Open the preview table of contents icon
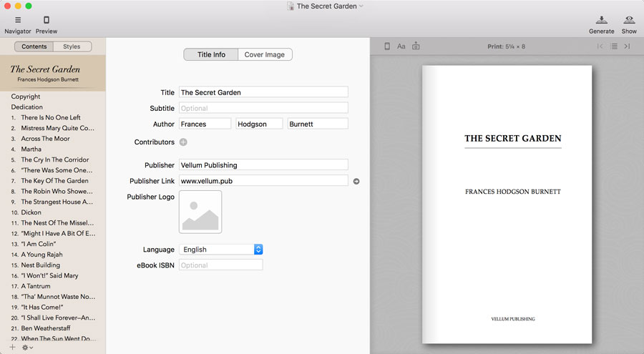The width and height of the screenshot is (644, 354). tap(614, 46)
